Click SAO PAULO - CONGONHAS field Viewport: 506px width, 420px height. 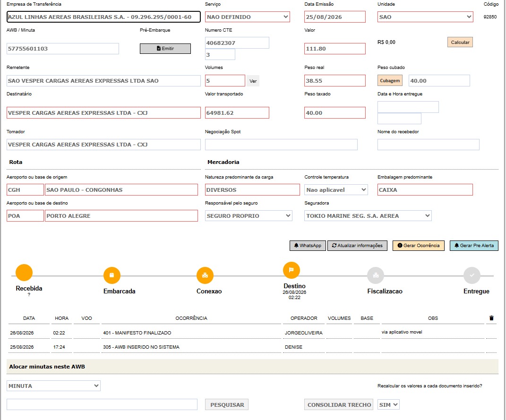click(121, 189)
